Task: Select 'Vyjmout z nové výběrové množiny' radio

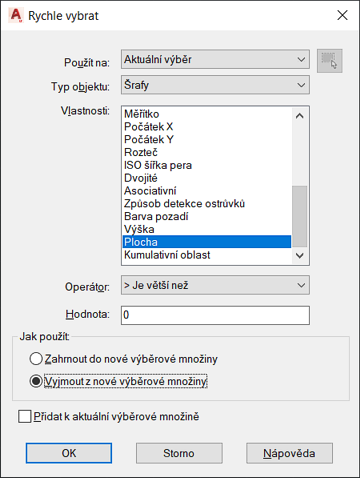Action: (36, 381)
